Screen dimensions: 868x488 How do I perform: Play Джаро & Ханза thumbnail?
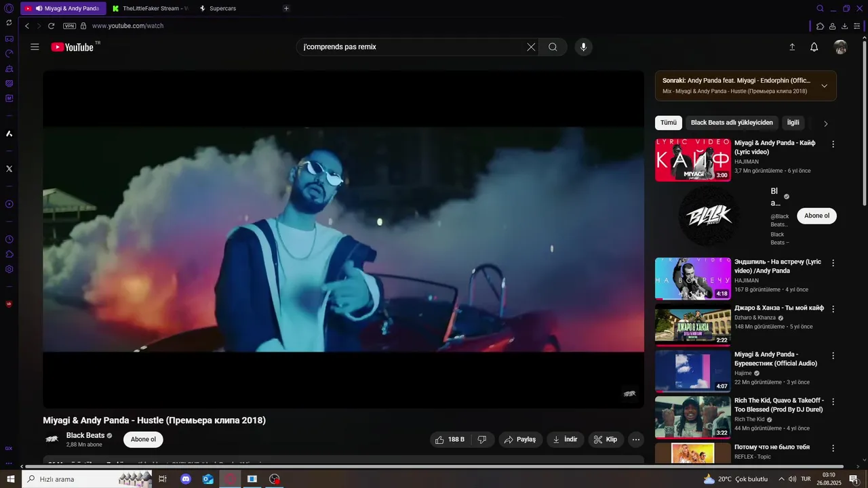click(693, 325)
